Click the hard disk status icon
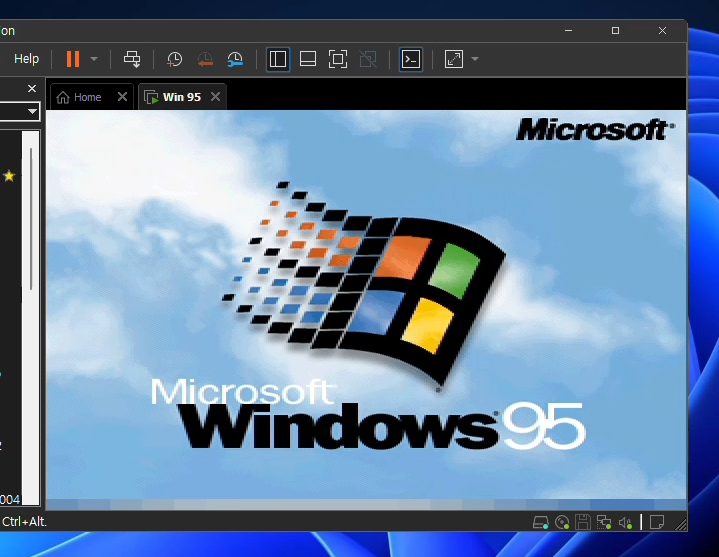The height and width of the screenshot is (557, 719). 541,522
